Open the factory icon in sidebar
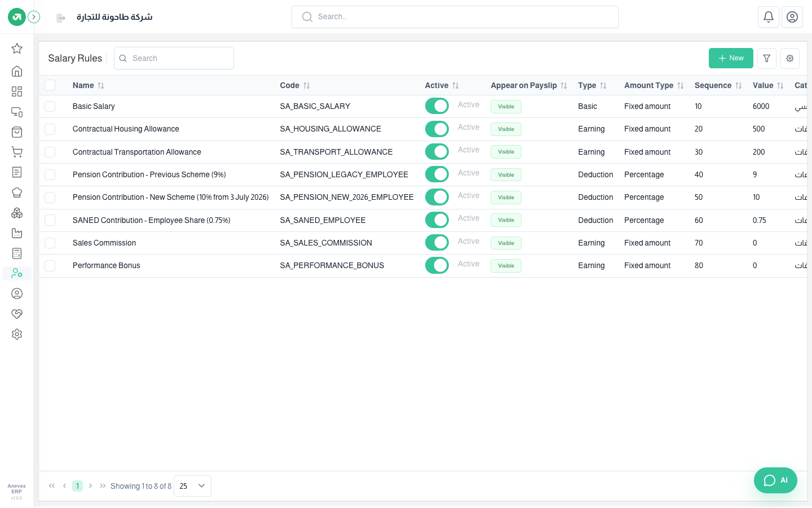The image size is (812, 508). coord(17,233)
